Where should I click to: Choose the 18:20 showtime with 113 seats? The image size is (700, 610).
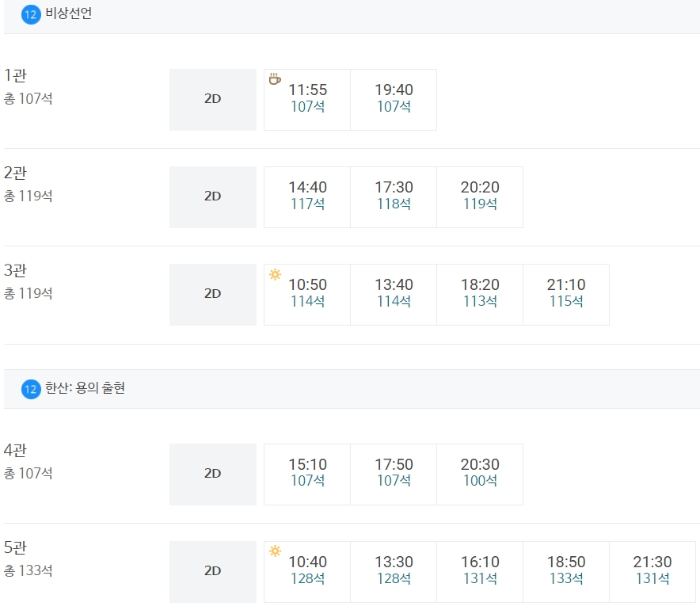pyautogui.click(x=480, y=294)
